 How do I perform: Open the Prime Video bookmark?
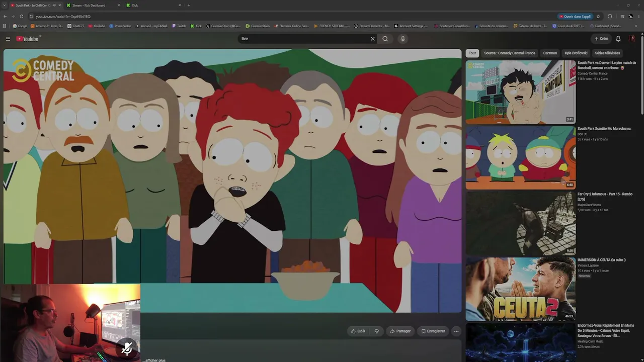pos(120,26)
